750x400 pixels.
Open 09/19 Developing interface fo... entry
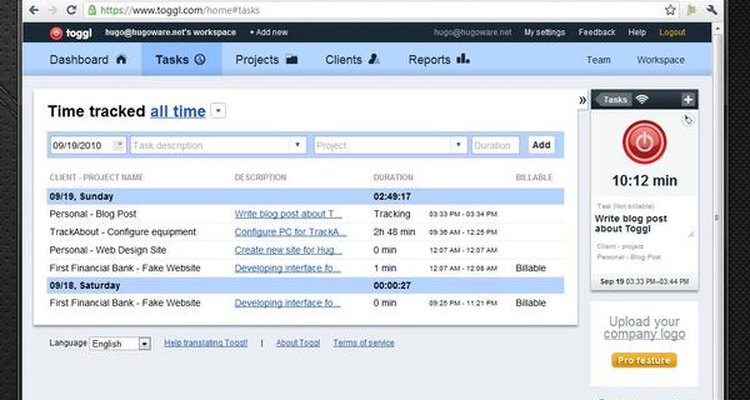[287, 268]
